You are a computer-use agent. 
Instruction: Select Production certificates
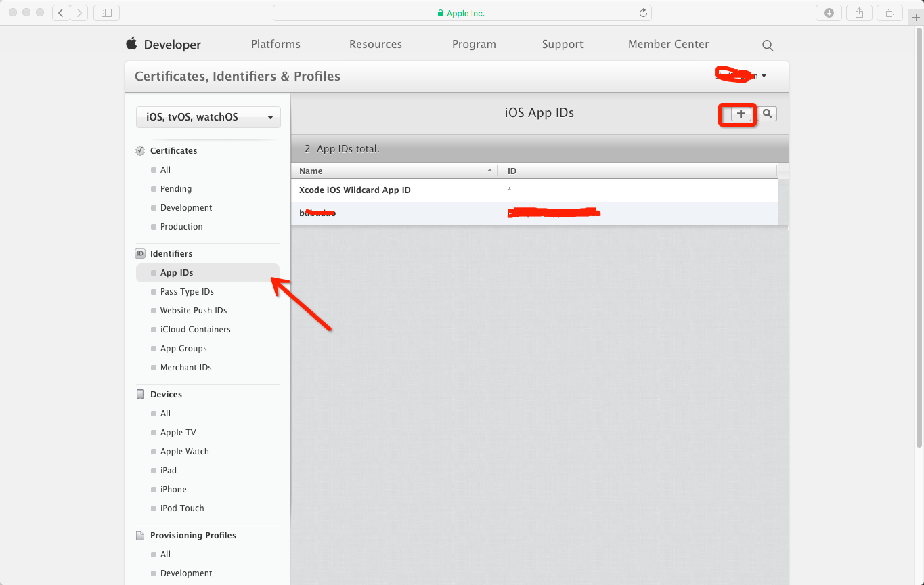181,227
